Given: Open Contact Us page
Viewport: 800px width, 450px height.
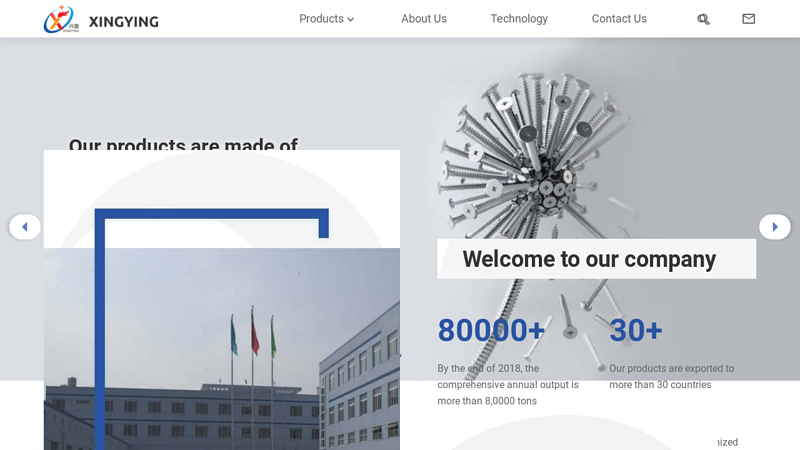Looking at the screenshot, I should (619, 19).
